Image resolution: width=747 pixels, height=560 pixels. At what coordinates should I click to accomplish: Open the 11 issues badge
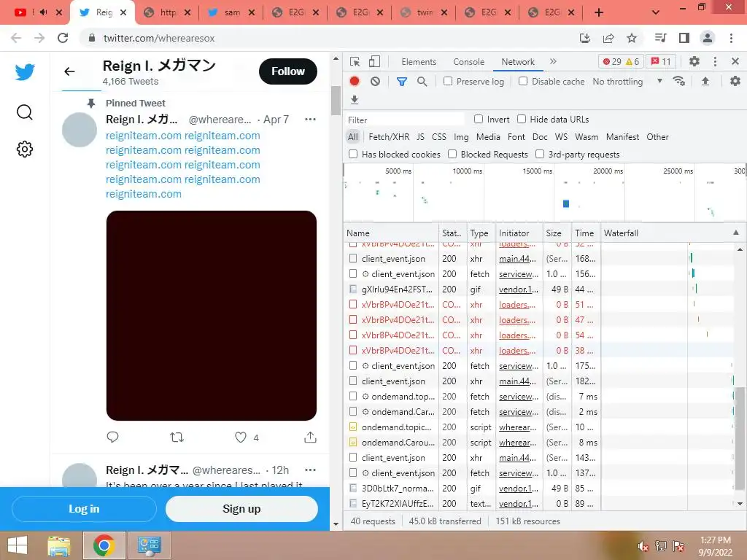(x=661, y=61)
